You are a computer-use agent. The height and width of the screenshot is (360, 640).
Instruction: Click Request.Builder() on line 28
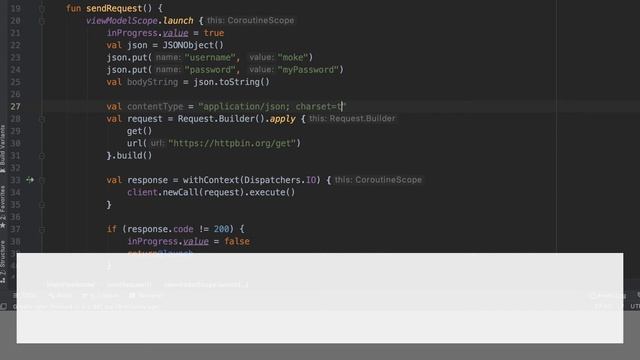click(x=221, y=119)
